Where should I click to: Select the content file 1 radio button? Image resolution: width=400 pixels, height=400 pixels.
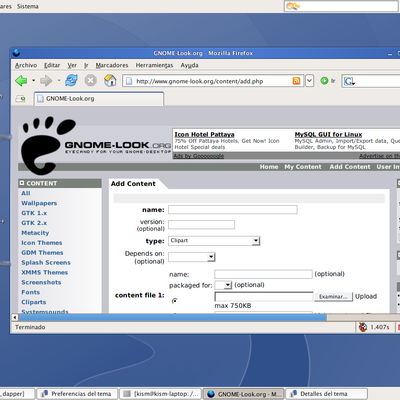174,301
